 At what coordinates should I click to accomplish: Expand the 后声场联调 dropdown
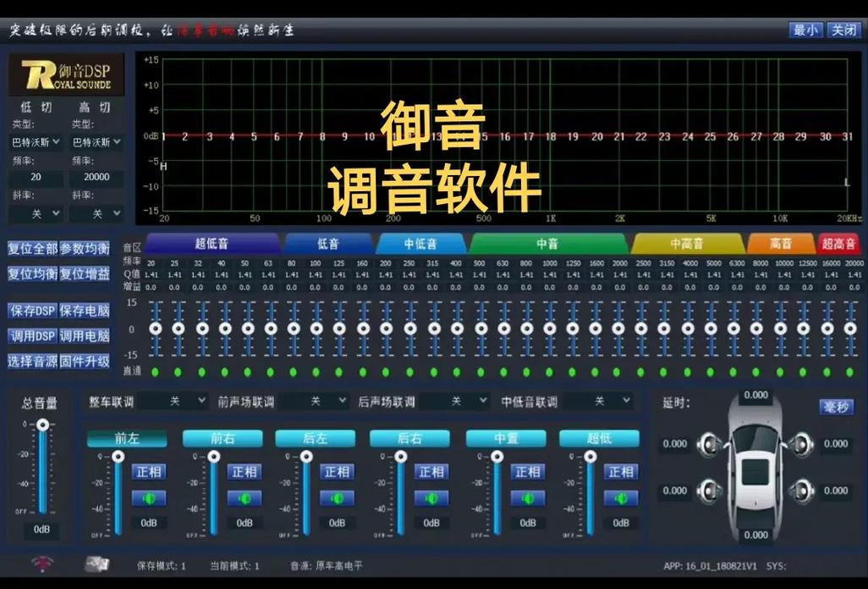pos(454,401)
